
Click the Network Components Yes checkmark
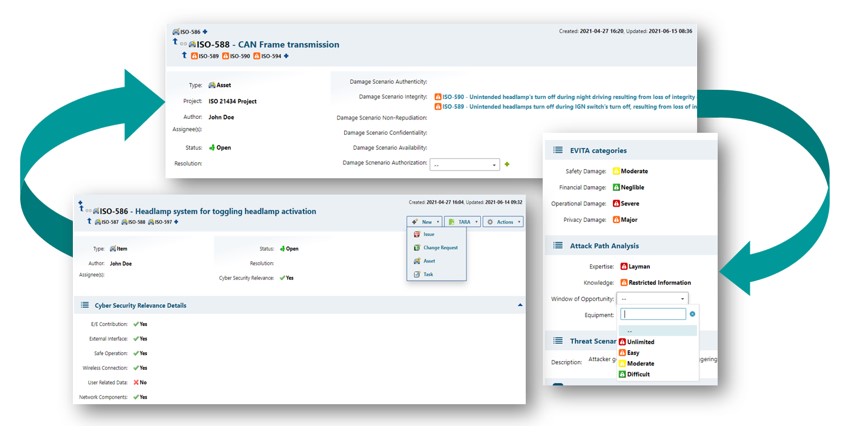point(136,397)
